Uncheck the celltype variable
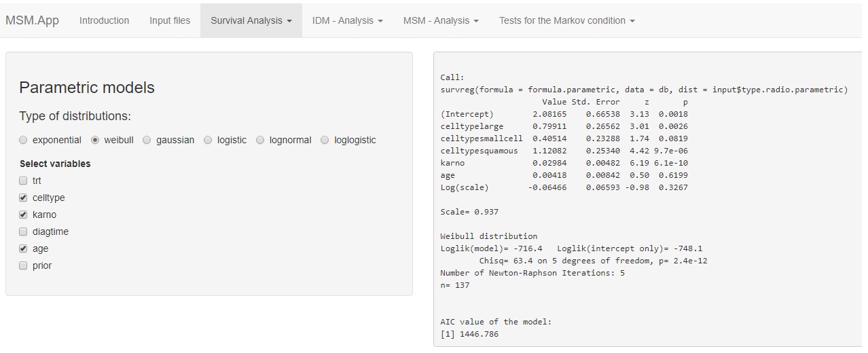 pyautogui.click(x=24, y=198)
